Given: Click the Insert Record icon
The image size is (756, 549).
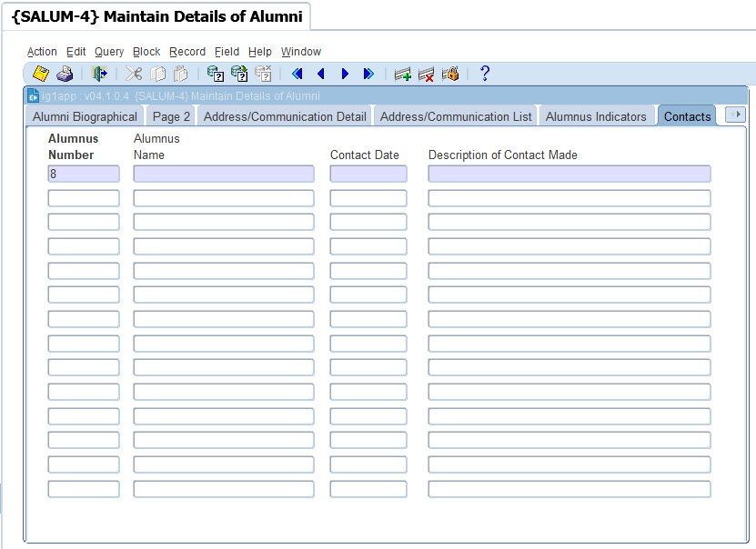Looking at the screenshot, I should tap(402, 74).
